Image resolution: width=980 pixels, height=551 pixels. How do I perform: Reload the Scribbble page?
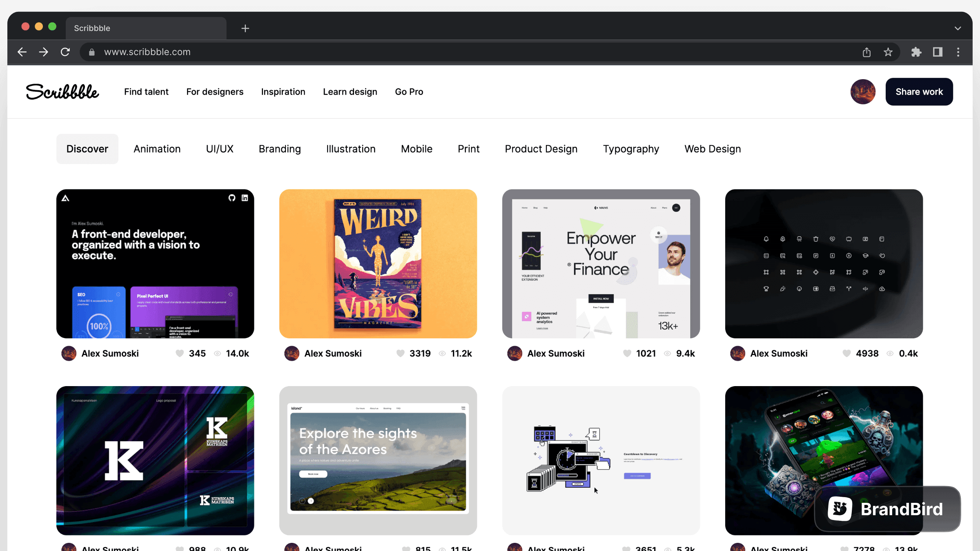click(x=65, y=52)
